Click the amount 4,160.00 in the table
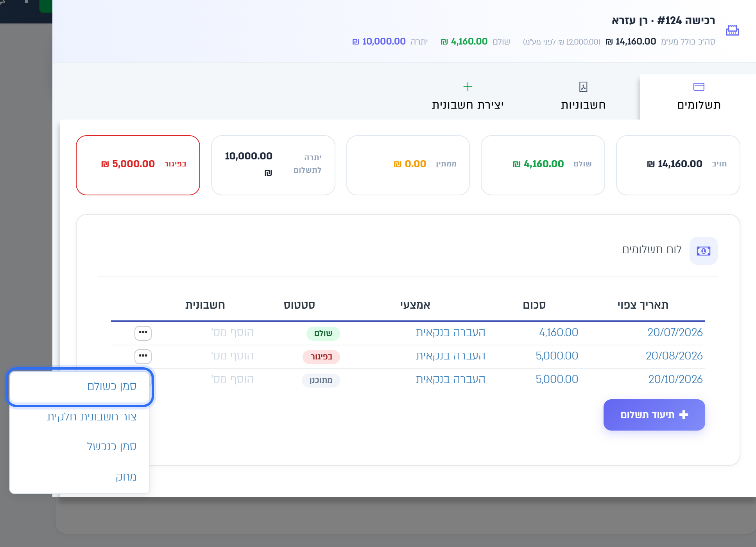 [x=559, y=332]
